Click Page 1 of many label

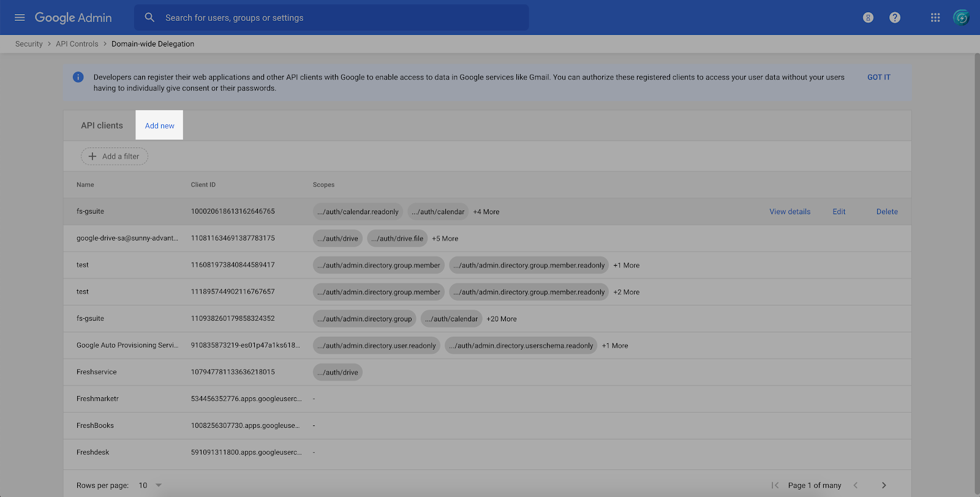[815, 485]
